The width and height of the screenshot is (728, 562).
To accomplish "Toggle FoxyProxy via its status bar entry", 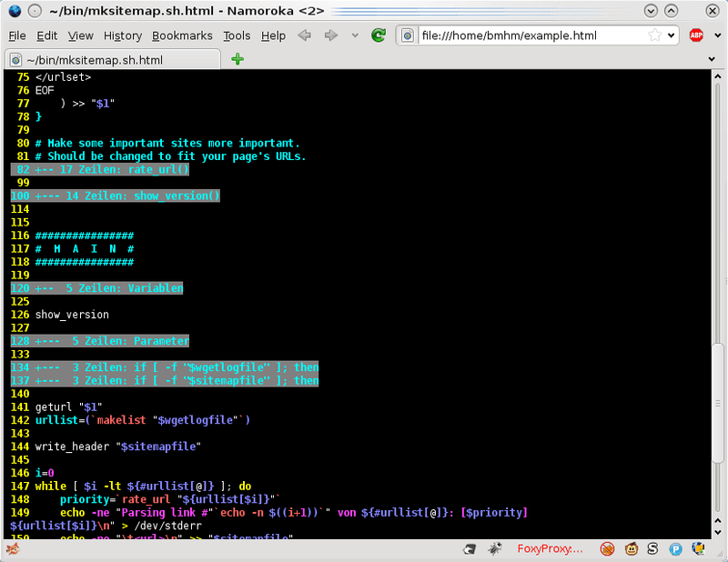I will click(551, 549).
